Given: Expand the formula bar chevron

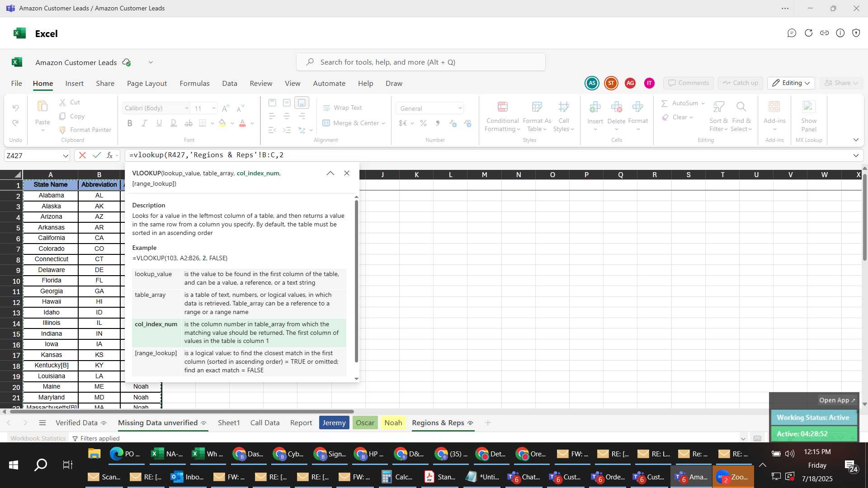Looking at the screenshot, I should tap(856, 155).
